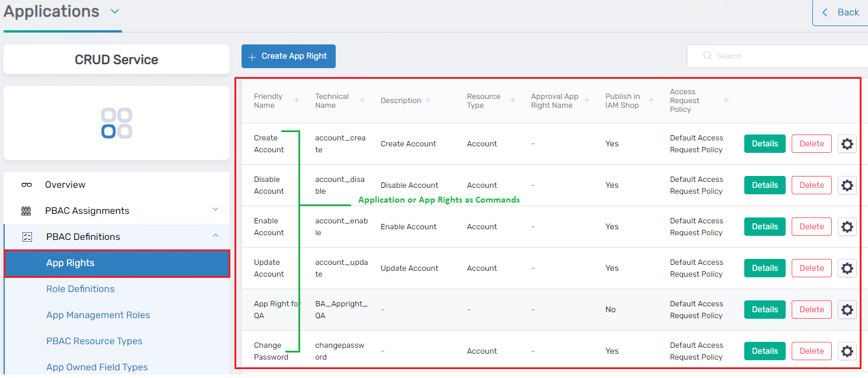This screenshot has height=378, width=868.
Task: Select the changepassword technical name cell
Action: click(x=340, y=351)
